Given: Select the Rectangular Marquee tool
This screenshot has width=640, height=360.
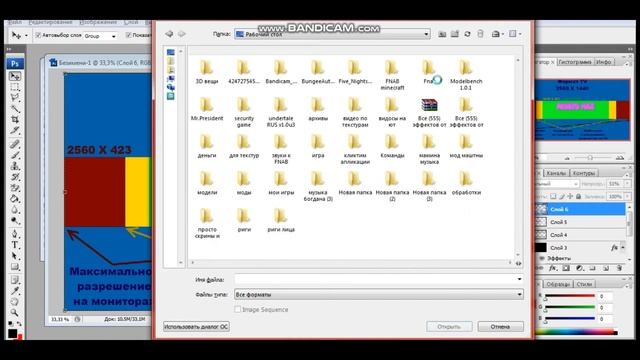Looking at the screenshot, I should click(15, 87).
